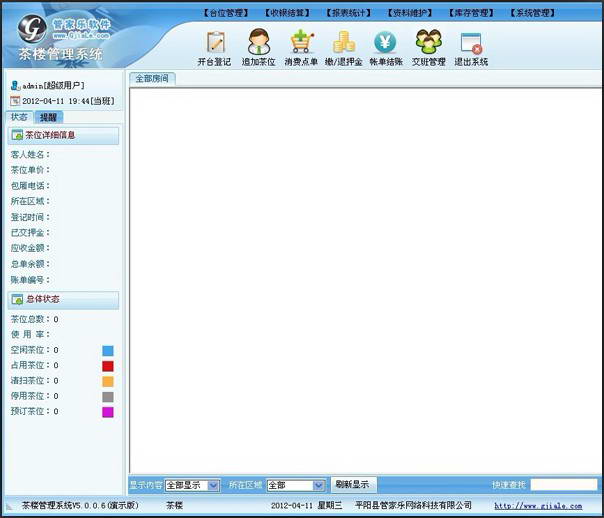Click the 茶楼管理系统V5.0.0.6(演示版) status text
The image size is (604, 518).
pyautogui.click(x=80, y=505)
